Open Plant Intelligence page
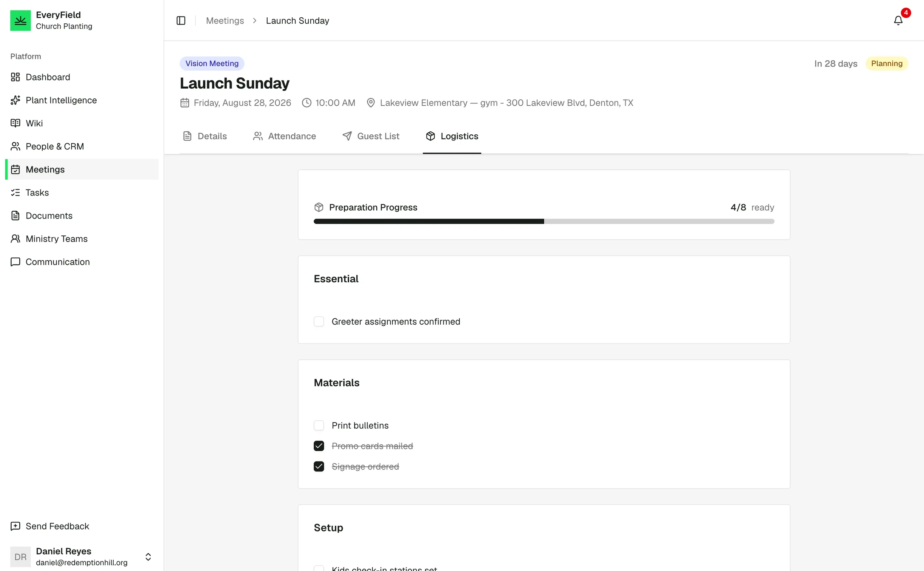The image size is (924, 571). [x=82, y=100]
